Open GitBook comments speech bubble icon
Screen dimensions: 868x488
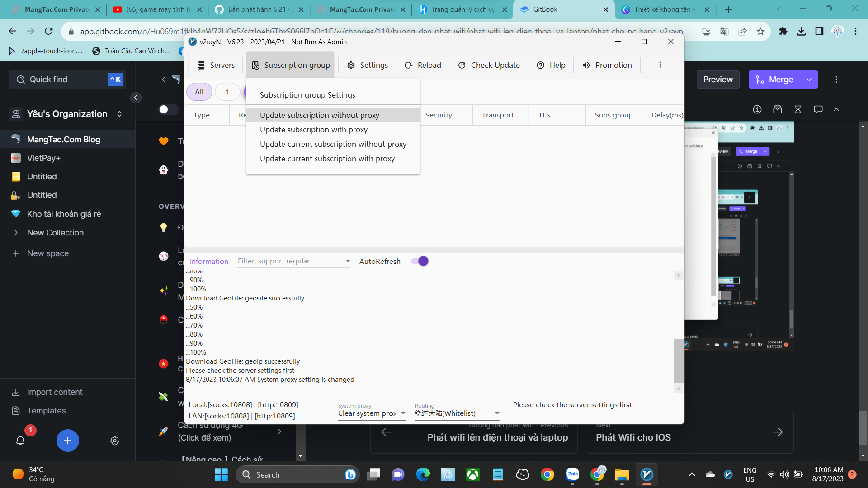point(818,109)
